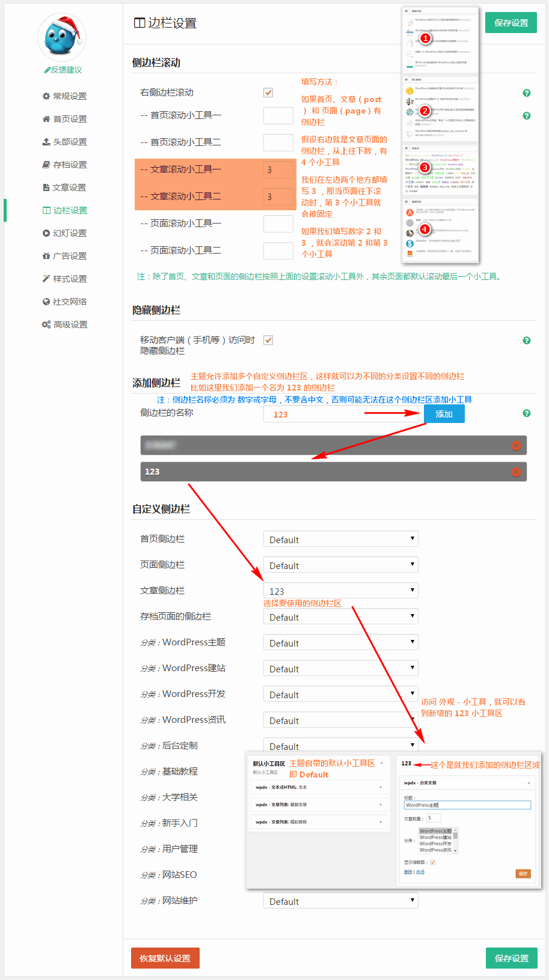This screenshot has width=549, height=980.
Task: Click the help icon for 首页滚动小工具一
Action: [527, 116]
